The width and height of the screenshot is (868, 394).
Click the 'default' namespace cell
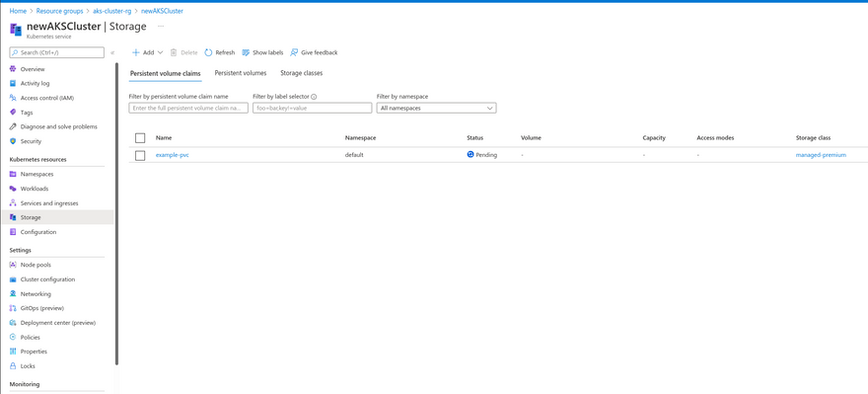354,155
